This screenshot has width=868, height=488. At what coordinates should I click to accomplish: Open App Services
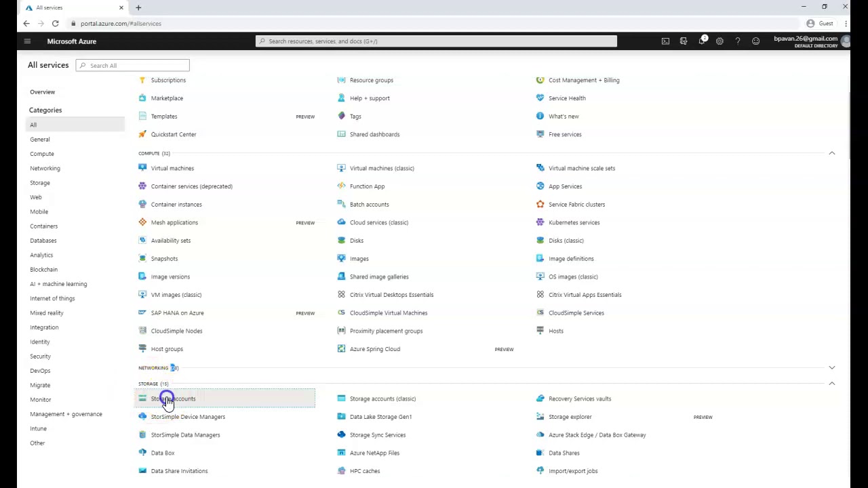click(565, 186)
